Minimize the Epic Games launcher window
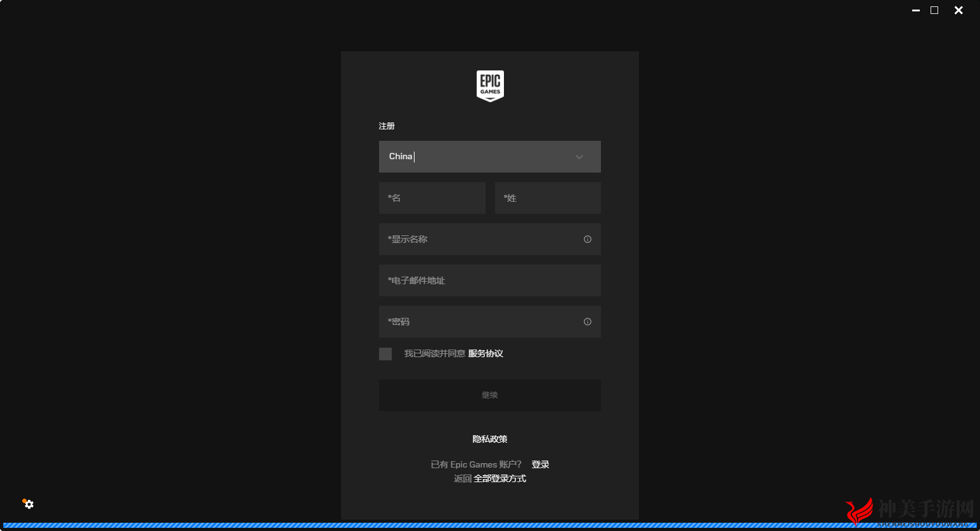This screenshot has height=531, width=980. pos(915,10)
